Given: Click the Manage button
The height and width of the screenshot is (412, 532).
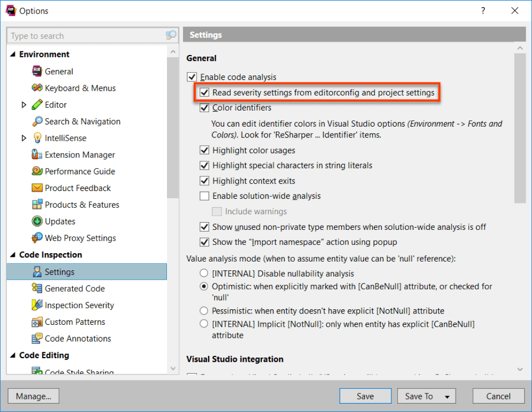Looking at the screenshot, I should pyautogui.click(x=33, y=395).
